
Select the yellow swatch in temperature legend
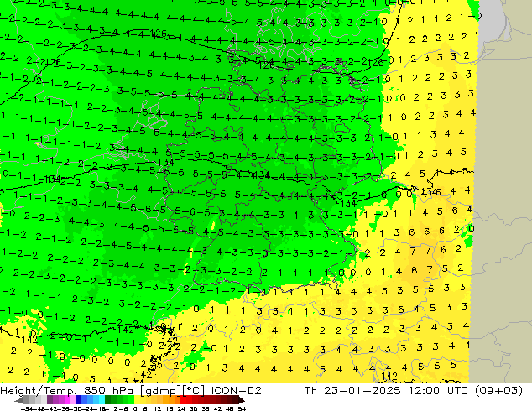(x=137, y=400)
